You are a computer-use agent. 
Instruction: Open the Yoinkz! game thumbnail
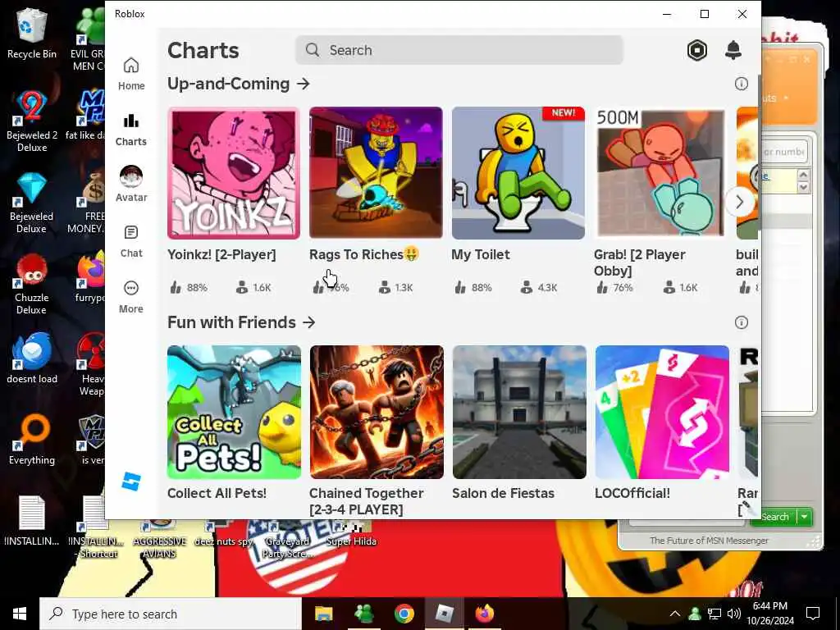pyautogui.click(x=234, y=173)
